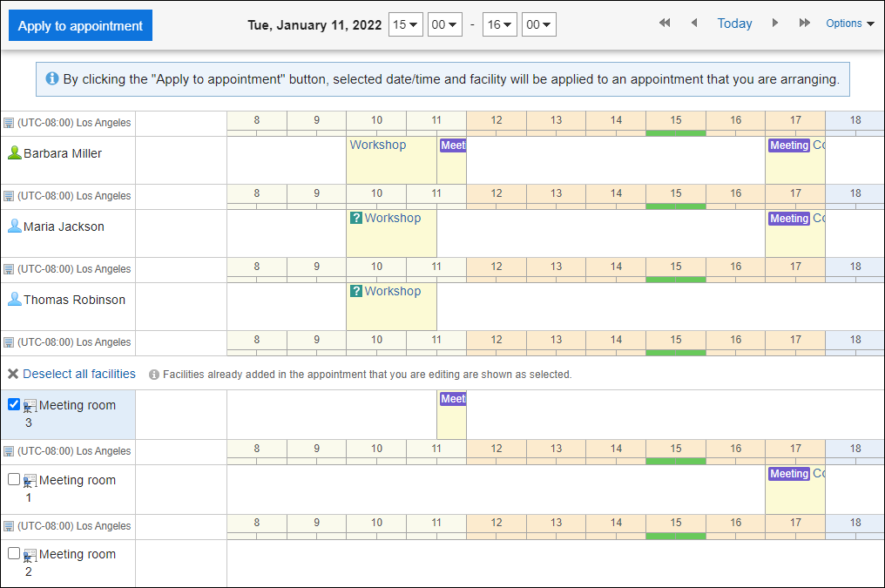
Task: Click Meeting room 1 facility icon
Action: tap(30, 481)
